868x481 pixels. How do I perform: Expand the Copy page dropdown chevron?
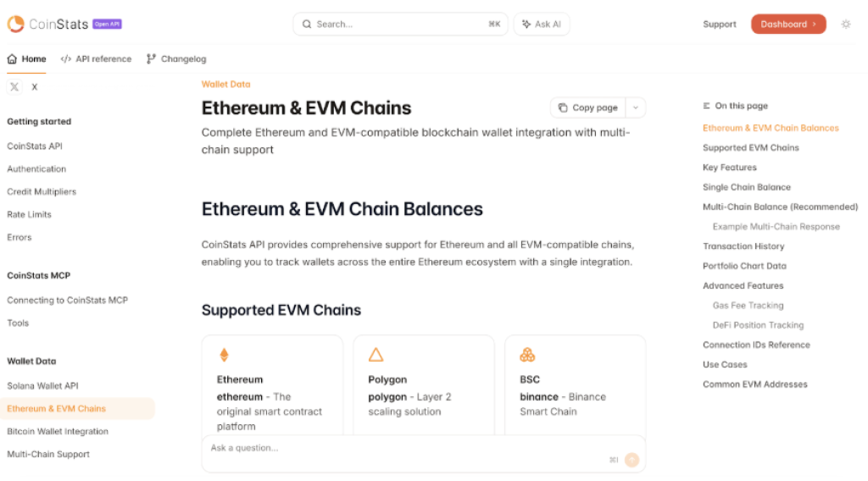636,108
